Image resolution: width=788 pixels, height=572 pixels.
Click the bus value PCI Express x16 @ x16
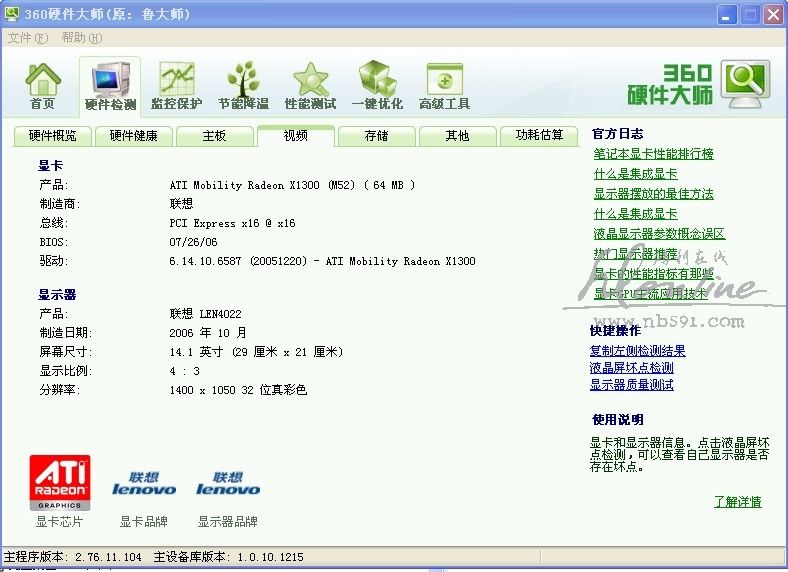coord(232,223)
